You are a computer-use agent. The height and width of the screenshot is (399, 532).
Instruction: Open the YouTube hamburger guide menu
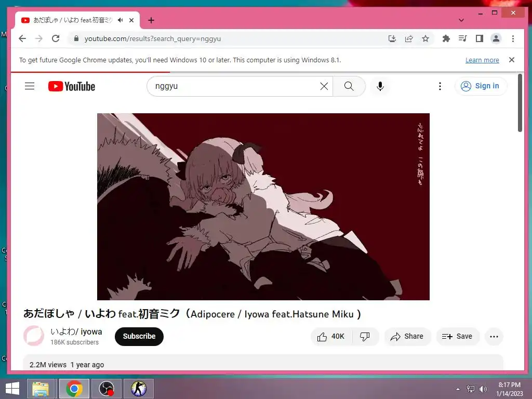30,86
